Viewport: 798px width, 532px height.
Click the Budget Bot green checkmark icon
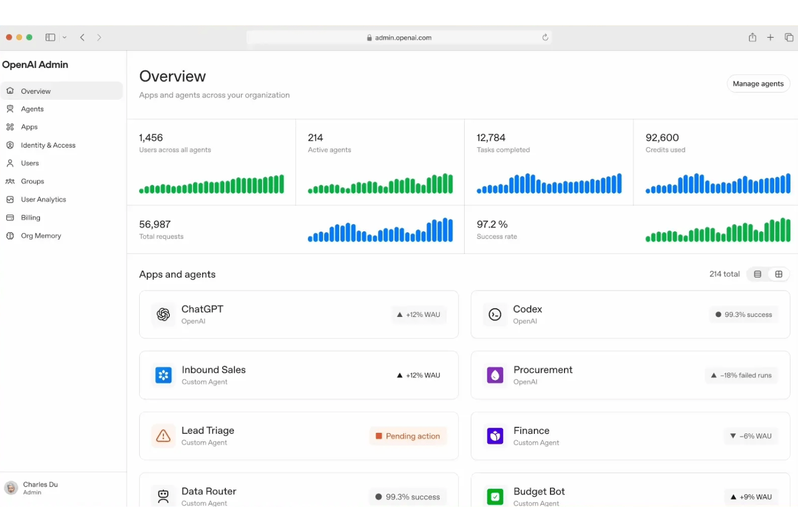tap(495, 496)
